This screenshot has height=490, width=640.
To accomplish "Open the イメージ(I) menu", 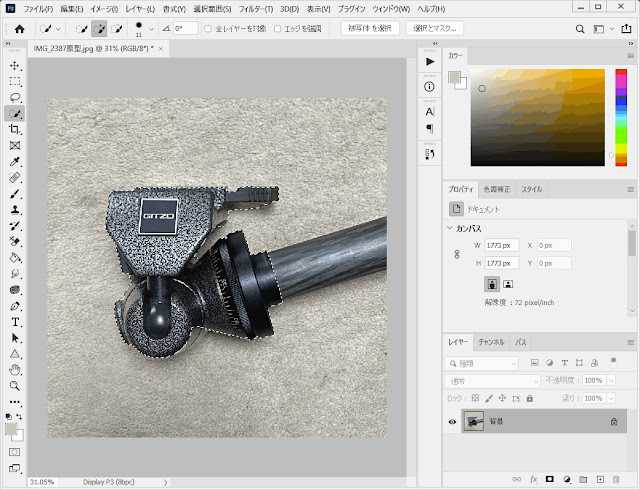I will [104, 9].
